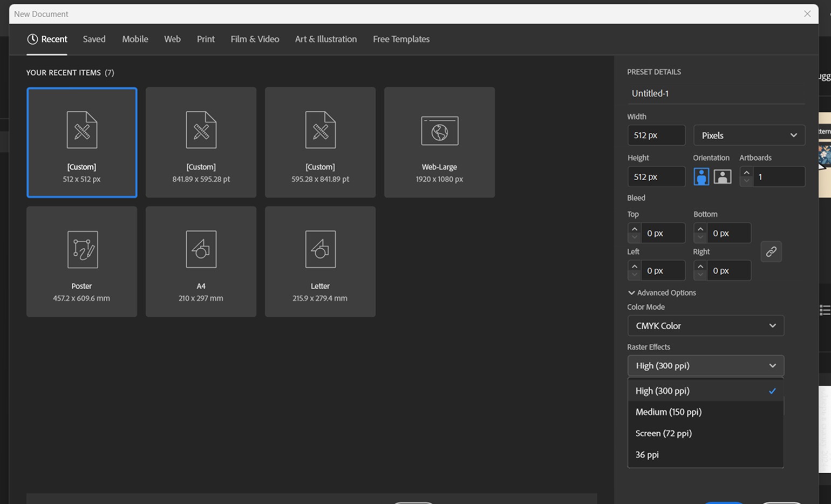Increase the Left bleed value
This screenshot has width=831, height=504.
pyautogui.click(x=635, y=266)
